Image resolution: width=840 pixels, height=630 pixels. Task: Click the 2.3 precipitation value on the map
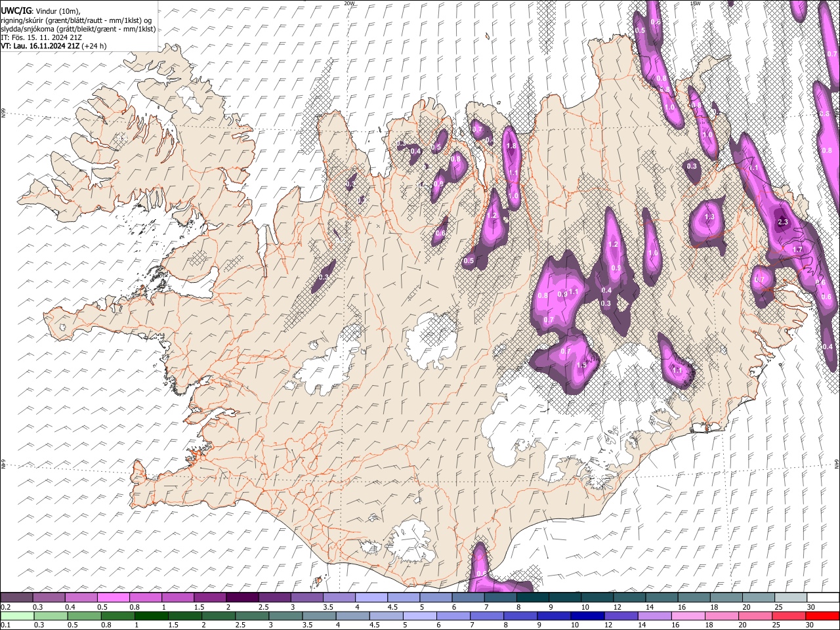[x=782, y=222]
